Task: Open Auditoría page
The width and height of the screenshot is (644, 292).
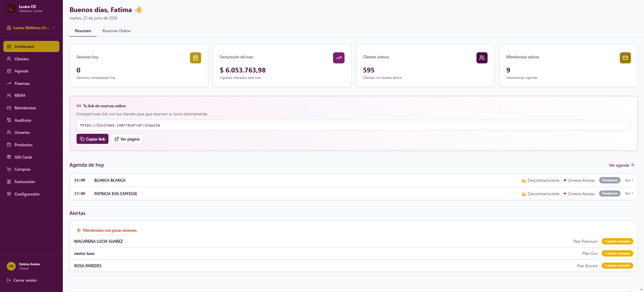Action: click(31, 120)
